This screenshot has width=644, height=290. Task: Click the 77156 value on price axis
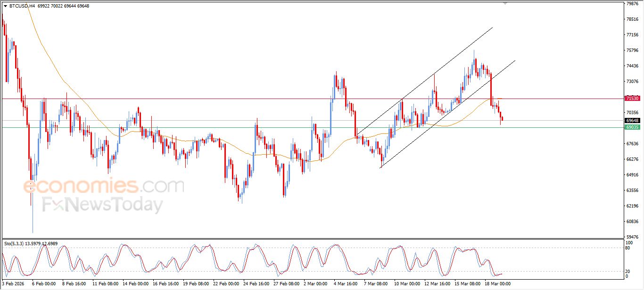pyautogui.click(x=633, y=35)
